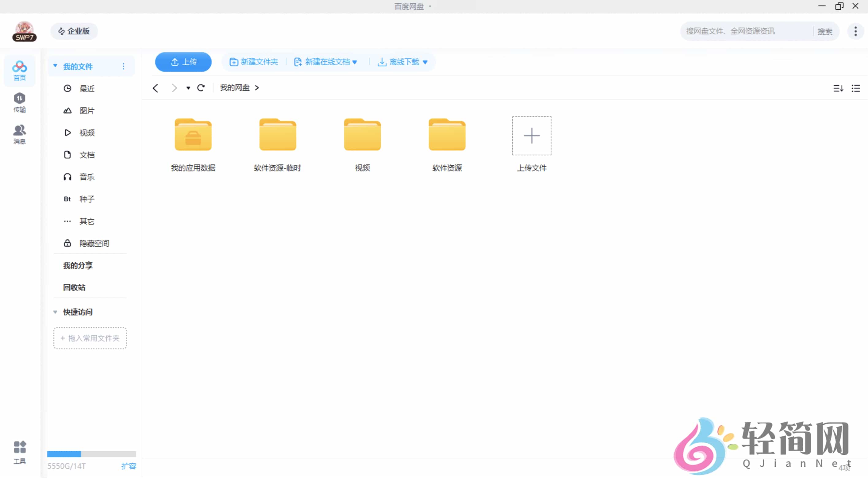Image resolution: width=868 pixels, height=478 pixels.
Task: Open the sort order options
Action: tap(838, 88)
